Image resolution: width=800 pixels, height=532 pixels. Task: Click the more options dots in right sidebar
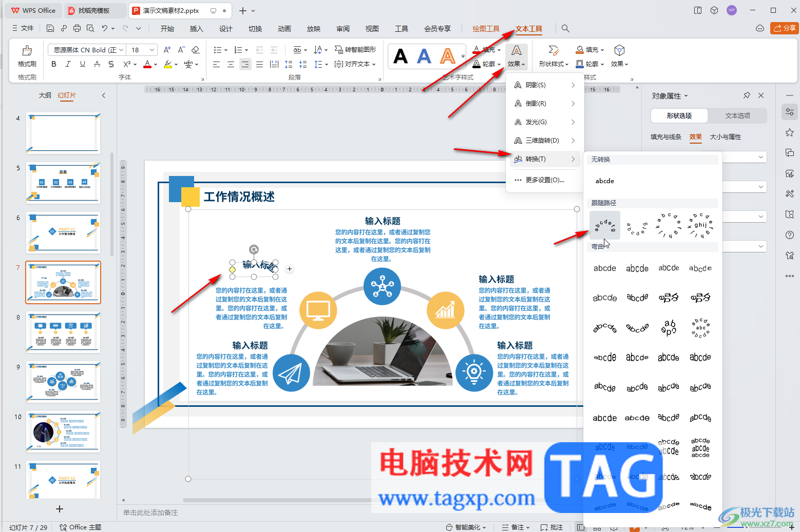pos(790,276)
